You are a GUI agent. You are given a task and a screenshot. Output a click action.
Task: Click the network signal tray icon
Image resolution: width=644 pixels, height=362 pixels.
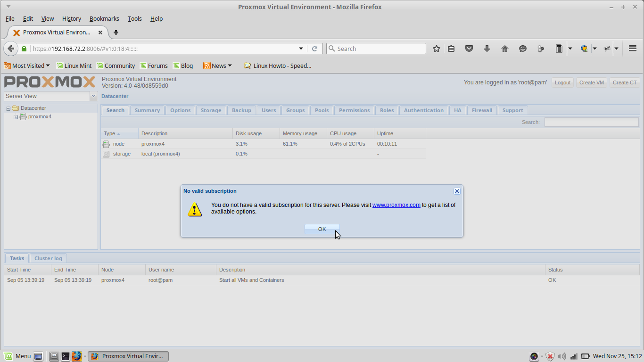click(574, 356)
